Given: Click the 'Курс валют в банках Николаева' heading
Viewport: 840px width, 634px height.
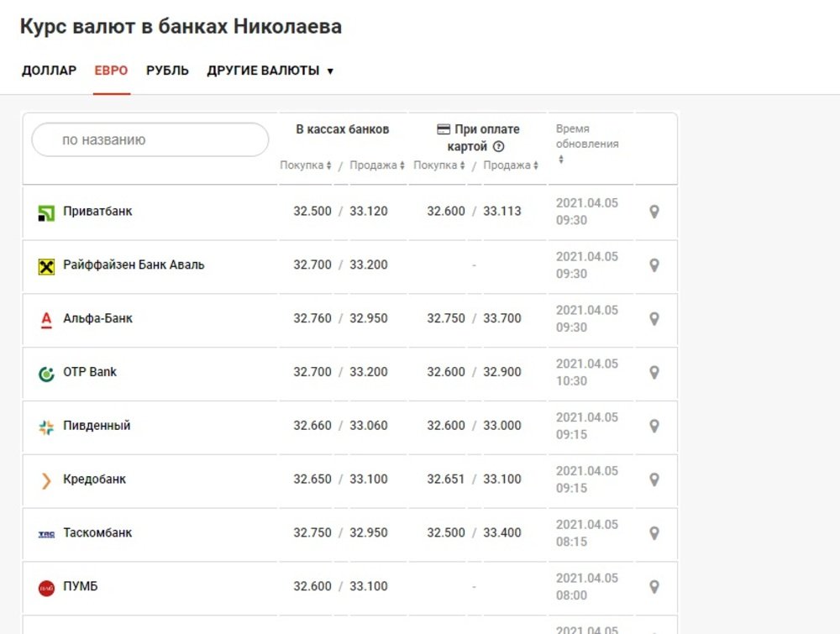Looking at the screenshot, I should [181, 26].
